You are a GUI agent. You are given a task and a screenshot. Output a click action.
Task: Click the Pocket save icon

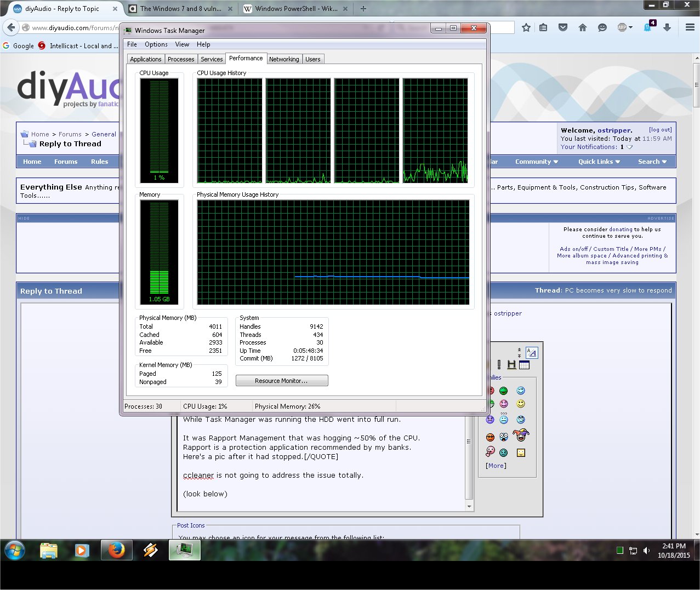point(563,27)
